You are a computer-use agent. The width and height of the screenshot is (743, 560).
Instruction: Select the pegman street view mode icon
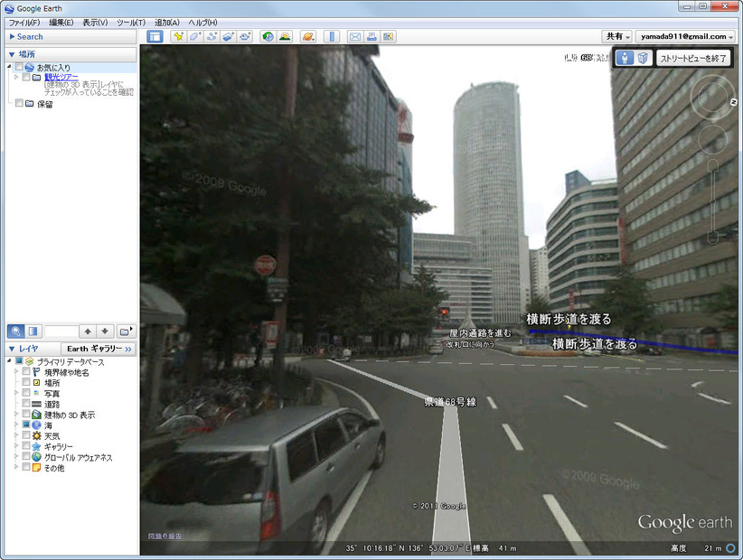625,58
